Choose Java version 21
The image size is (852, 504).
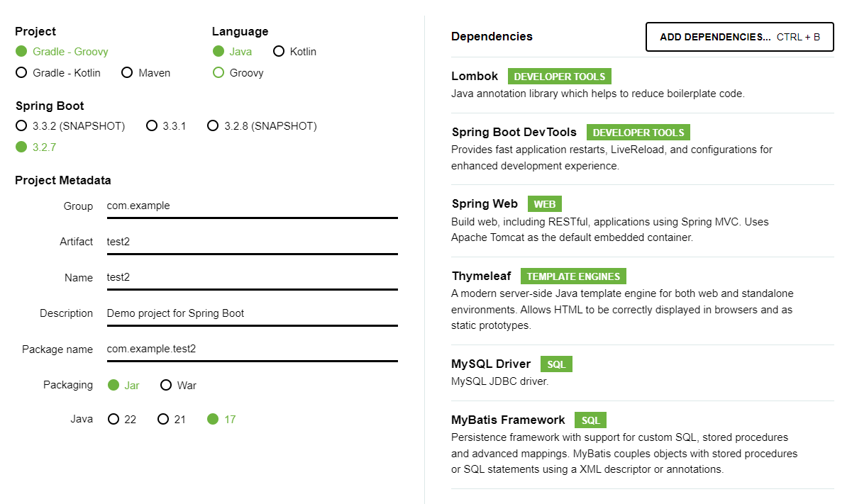click(x=163, y=420)
